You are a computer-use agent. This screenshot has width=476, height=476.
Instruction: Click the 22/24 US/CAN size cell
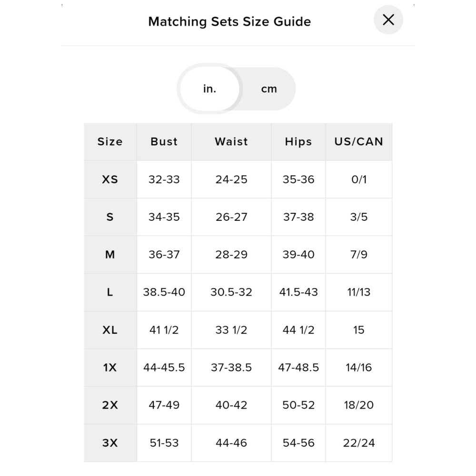click(x=359, y=443)
